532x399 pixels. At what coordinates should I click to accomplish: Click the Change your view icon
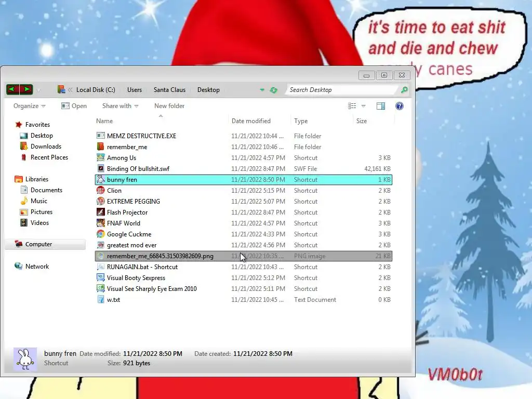pyautogui.click(x=352, y=106)
